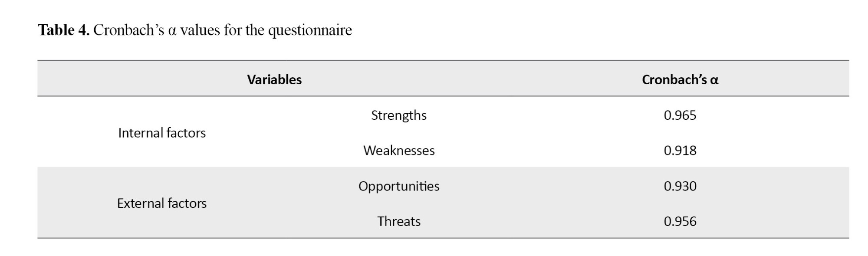
Task: Select the "Weaknesses" cell
Action: point(399,150)
